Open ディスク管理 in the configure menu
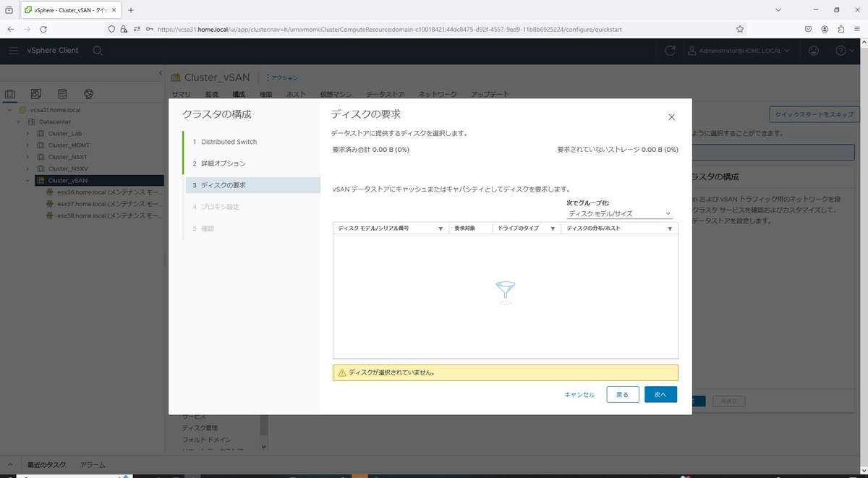Screen dimensions: 868x478 pyautogui.click(x=200, y=428)
